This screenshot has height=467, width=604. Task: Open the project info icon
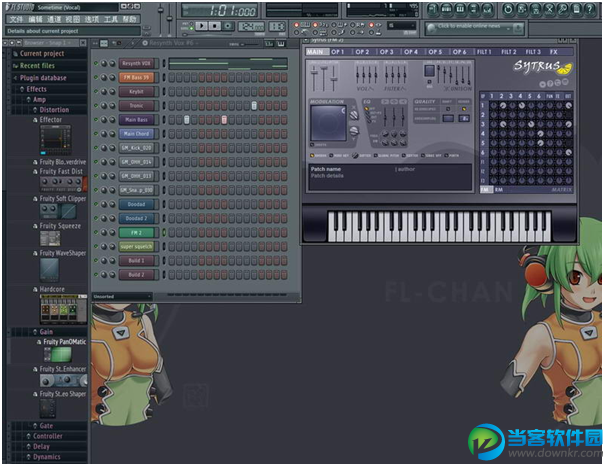tap(576, 9)
